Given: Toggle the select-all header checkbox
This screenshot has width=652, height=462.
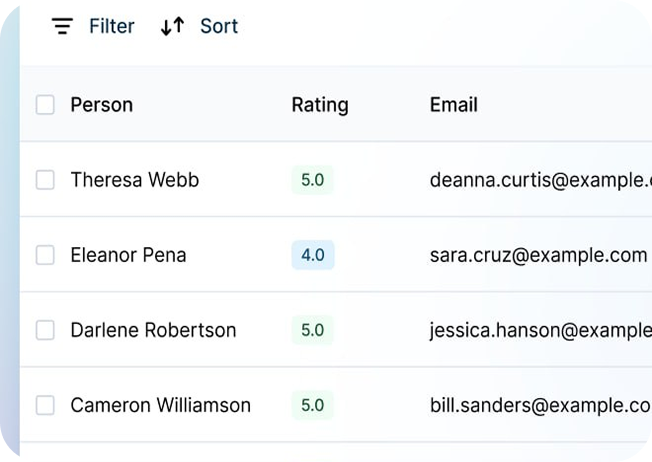Looking at the screenshot, I should (45, 105).
